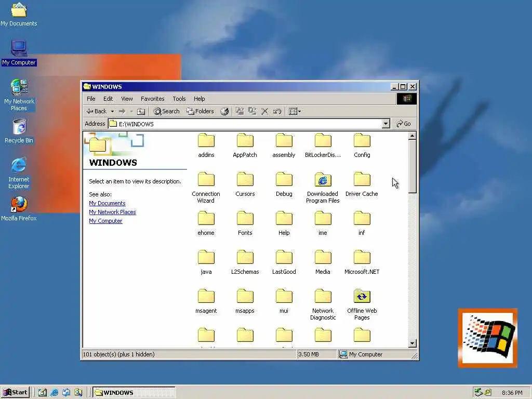
Task: Click the 8:36 PM system clock
Action: (512, 393)
